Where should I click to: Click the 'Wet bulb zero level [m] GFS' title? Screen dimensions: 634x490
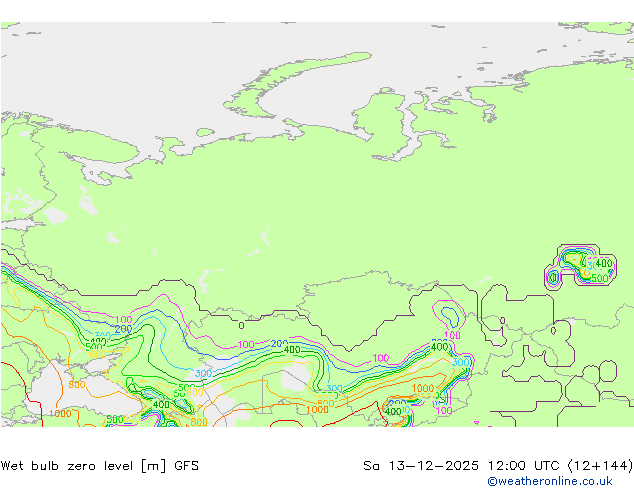click(x=99, y=466)
